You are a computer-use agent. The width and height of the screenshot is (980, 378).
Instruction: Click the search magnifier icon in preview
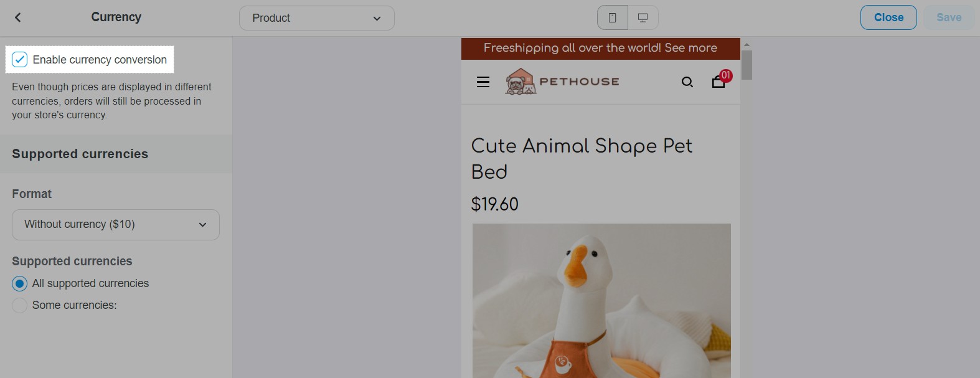coord(687,82)
